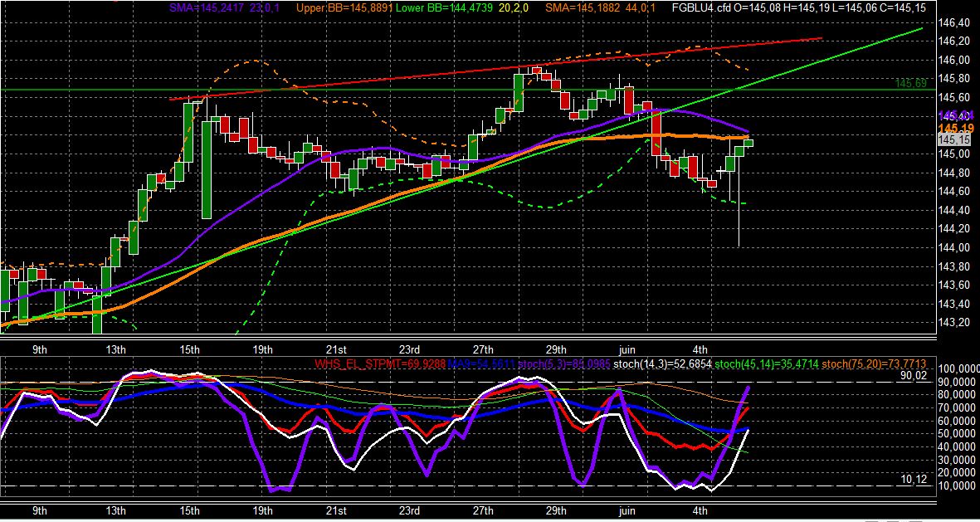Click '13th' on the price chart date axis
Viewport: 980px width, 522px height.
[116, 349]
